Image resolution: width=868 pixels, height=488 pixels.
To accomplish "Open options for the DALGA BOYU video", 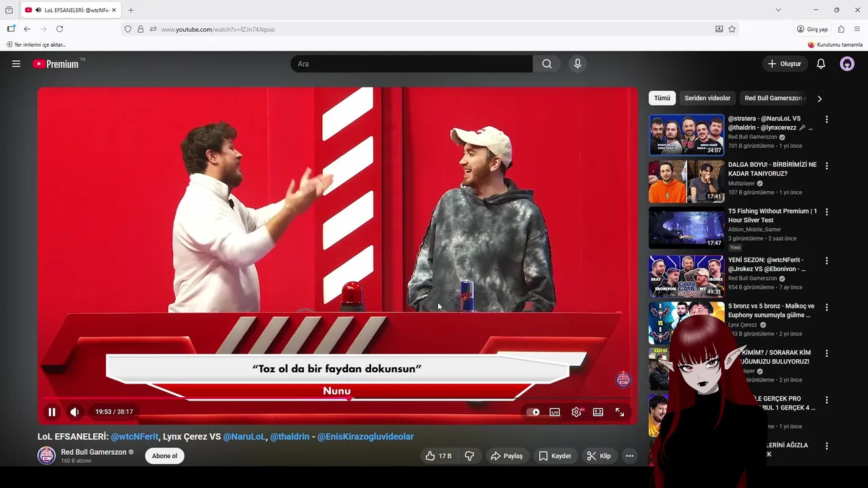I will (826, 165).
